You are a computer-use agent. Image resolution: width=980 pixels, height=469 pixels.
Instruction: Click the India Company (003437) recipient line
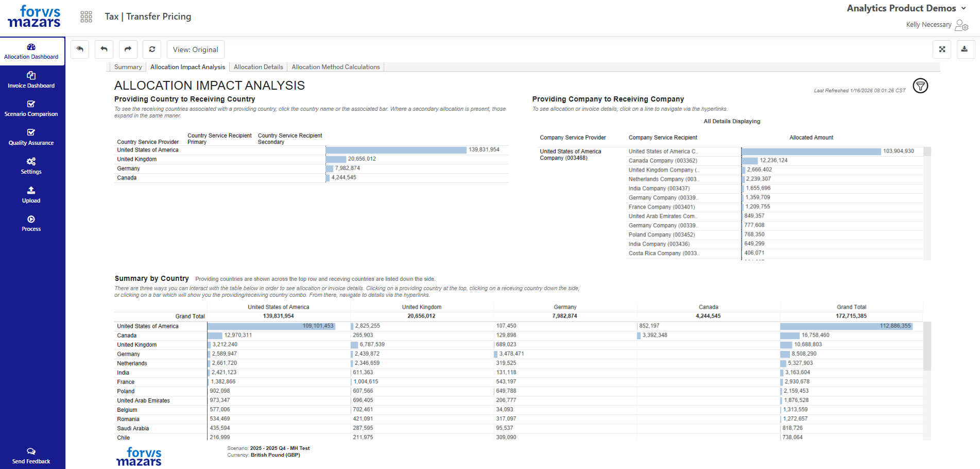(x=659, y=189)
